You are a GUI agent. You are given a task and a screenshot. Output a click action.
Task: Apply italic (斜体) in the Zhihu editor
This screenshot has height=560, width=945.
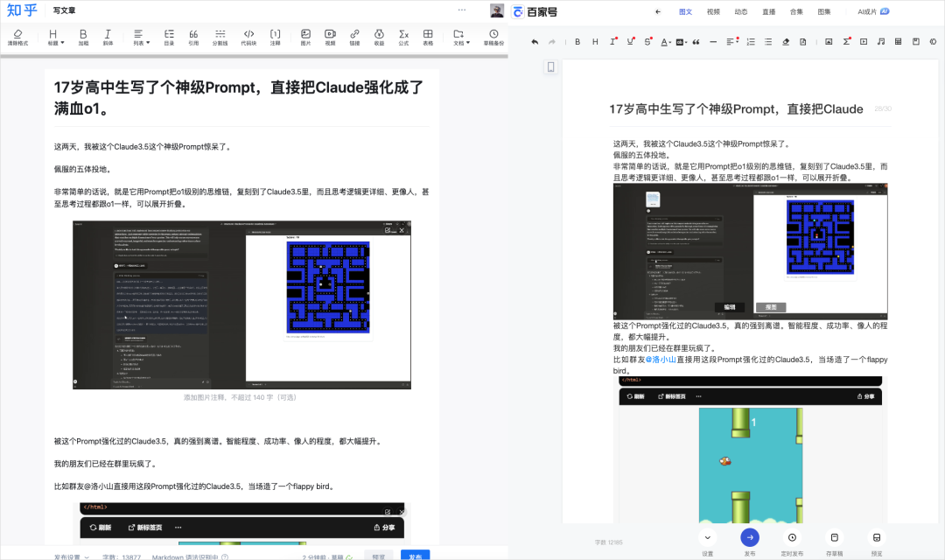tap(108, 37)
